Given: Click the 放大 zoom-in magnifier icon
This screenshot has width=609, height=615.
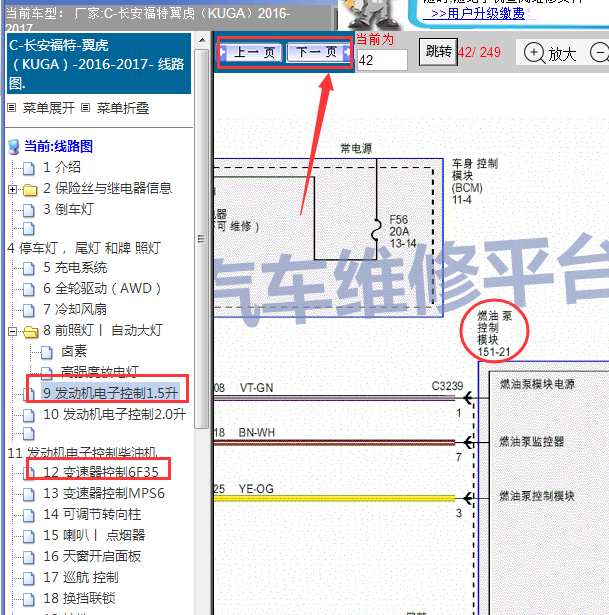Looking at the screenshot, I should (534, 53).
